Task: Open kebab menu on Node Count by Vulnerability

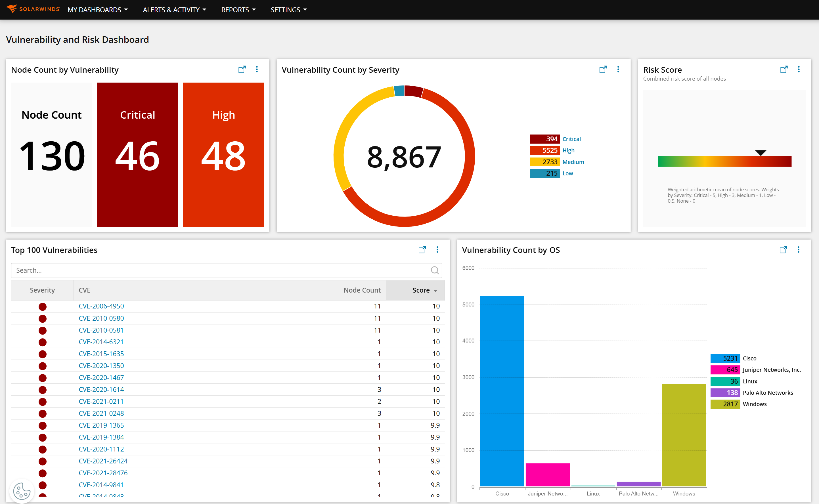Action: [257, 69]
